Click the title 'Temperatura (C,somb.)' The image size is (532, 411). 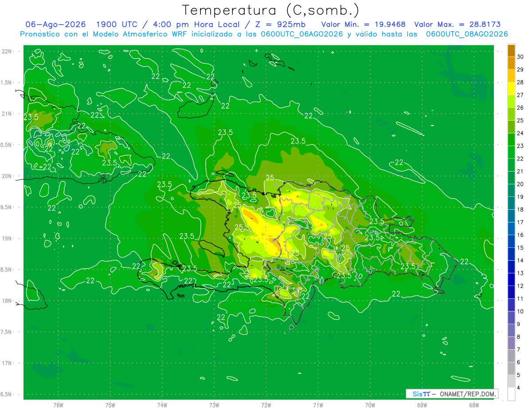tap(271, 11)
